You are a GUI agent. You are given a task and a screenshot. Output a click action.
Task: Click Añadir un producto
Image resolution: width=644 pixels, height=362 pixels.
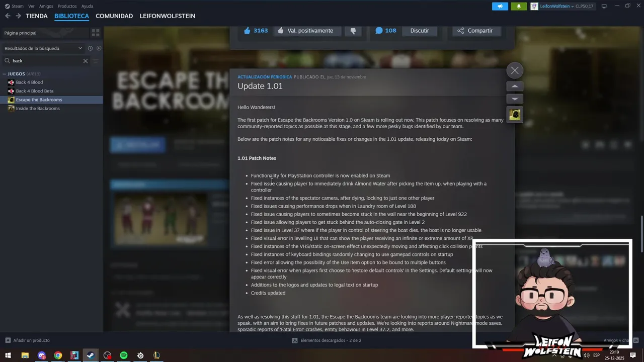coord(27,340)
